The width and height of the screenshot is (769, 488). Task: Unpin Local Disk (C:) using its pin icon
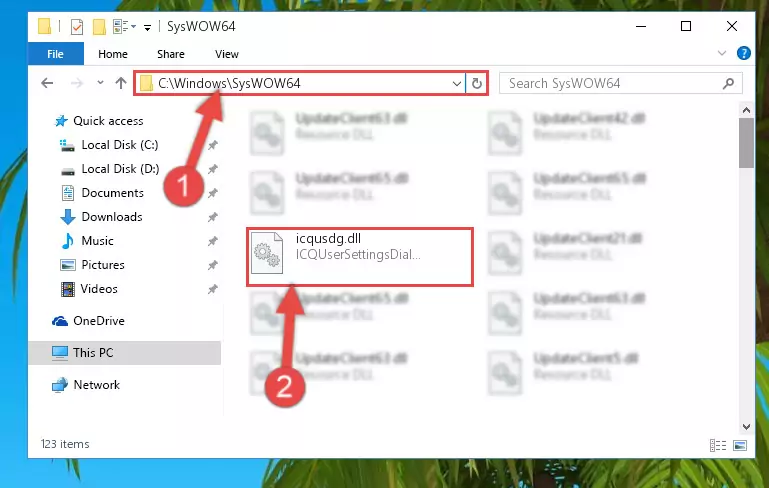212,145
